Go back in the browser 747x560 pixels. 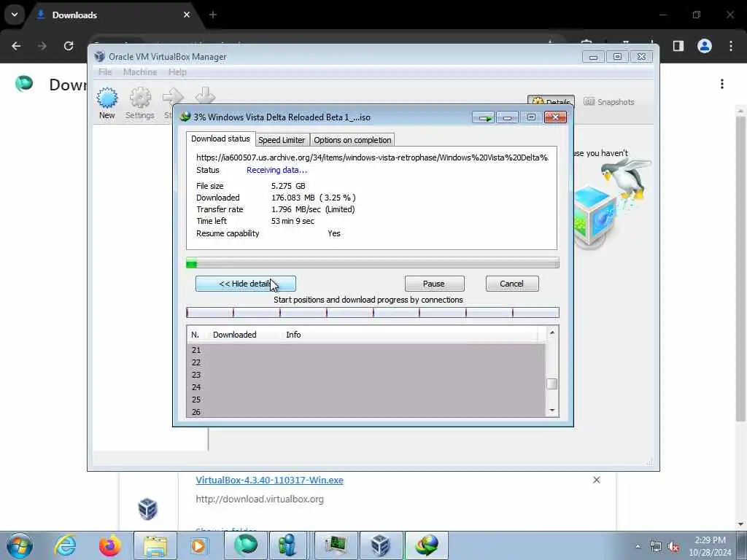click(x=16, y=46)
